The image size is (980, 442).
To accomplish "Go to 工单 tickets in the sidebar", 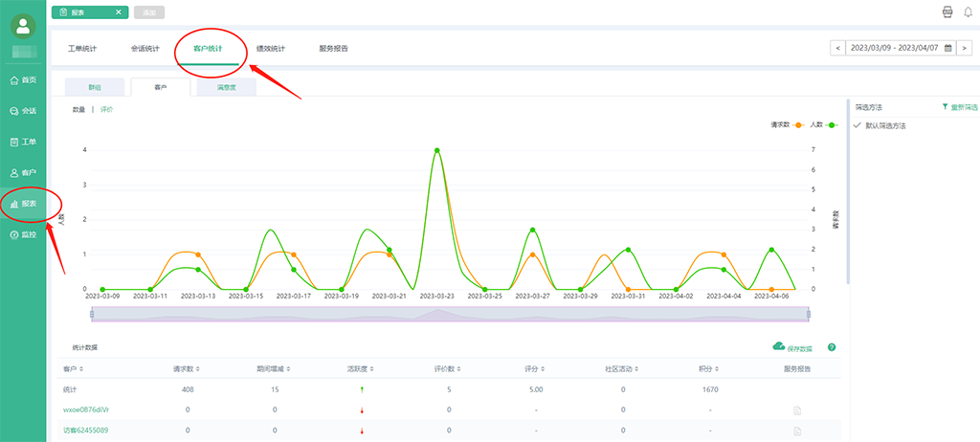I will coord(23,142).
